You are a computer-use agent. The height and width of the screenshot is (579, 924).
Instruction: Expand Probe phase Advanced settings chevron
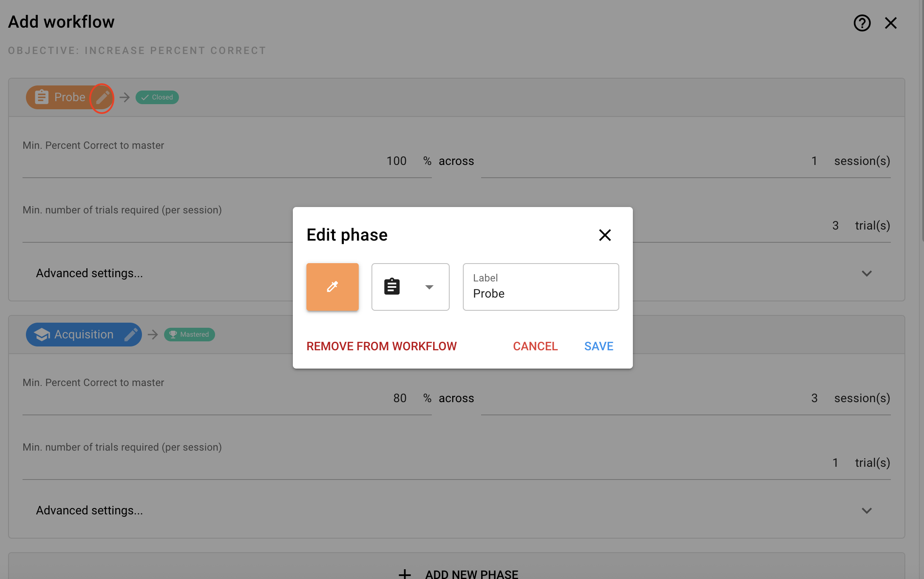point(867,273)
